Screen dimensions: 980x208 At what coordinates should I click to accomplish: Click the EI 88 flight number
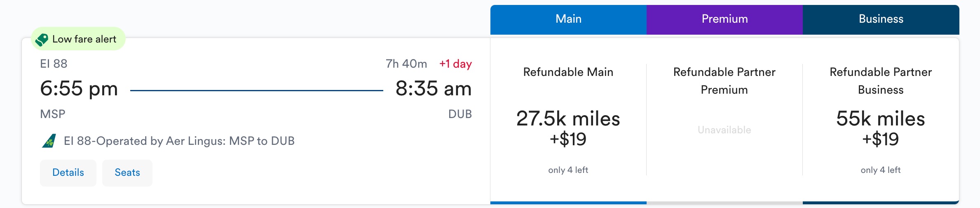pos(54,64)
